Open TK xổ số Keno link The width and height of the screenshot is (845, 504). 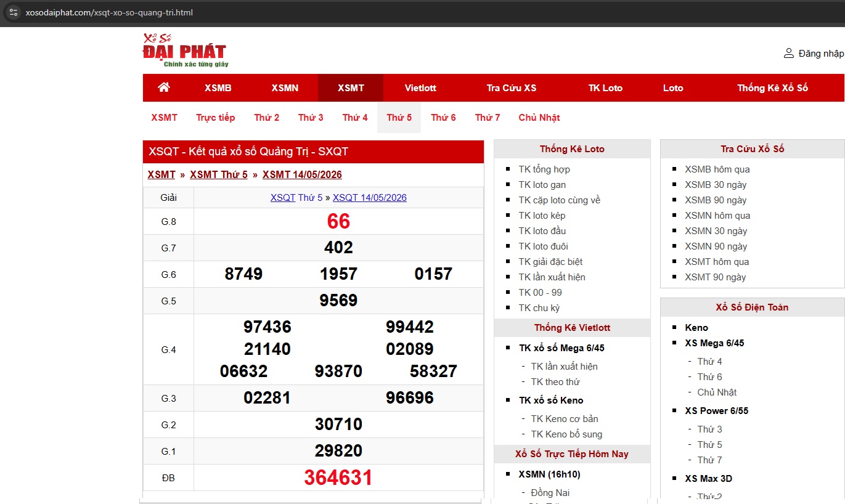[551, 400]
